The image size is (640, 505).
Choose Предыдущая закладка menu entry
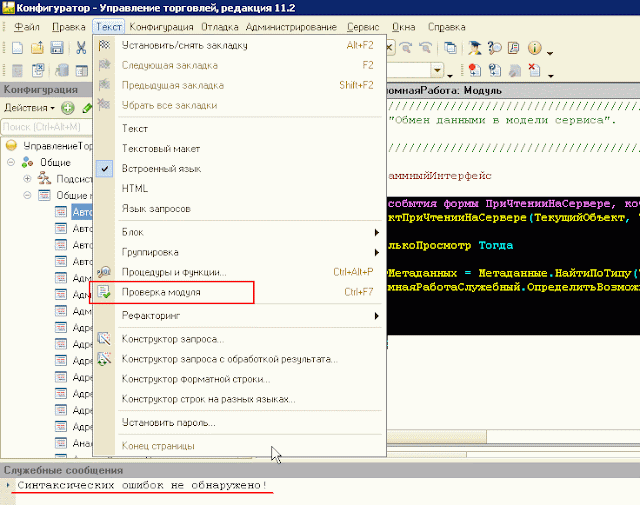click(x=239, y=85)
